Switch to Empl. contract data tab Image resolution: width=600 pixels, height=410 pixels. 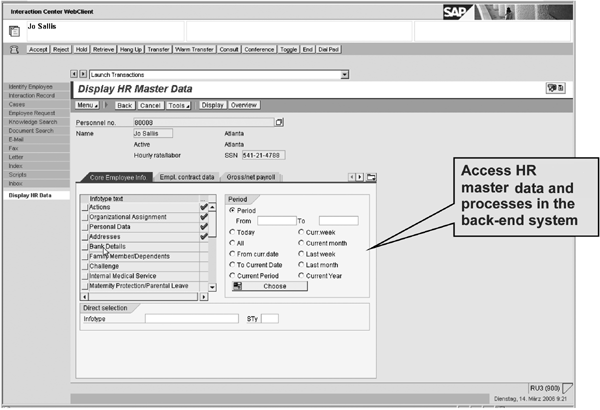(x=187, y=177)
